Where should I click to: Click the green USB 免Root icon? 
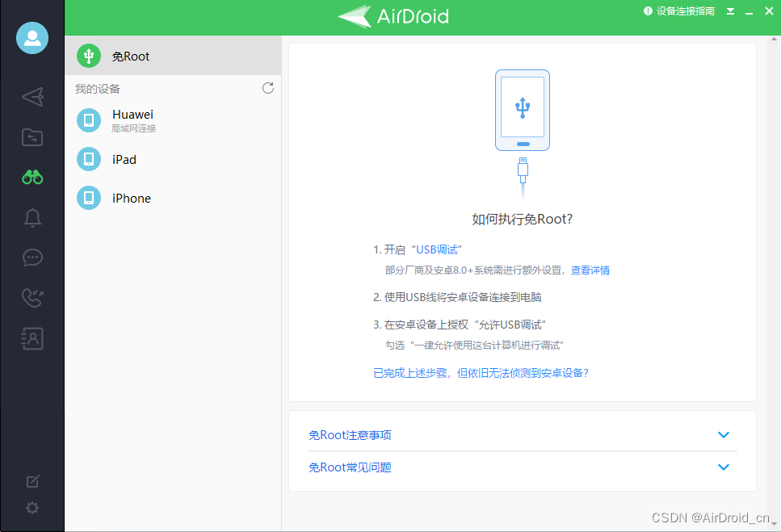(x=89, y=56)
